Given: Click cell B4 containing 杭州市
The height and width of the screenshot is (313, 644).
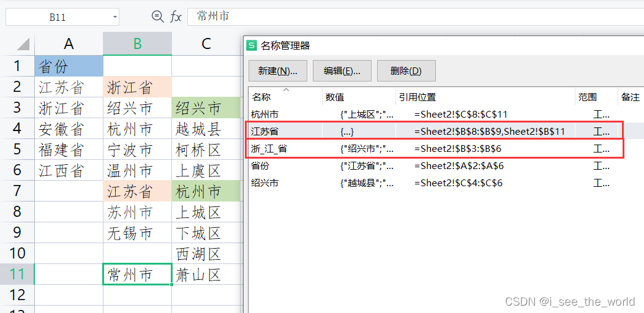Looking at the screenshot, I should (138, 128).
